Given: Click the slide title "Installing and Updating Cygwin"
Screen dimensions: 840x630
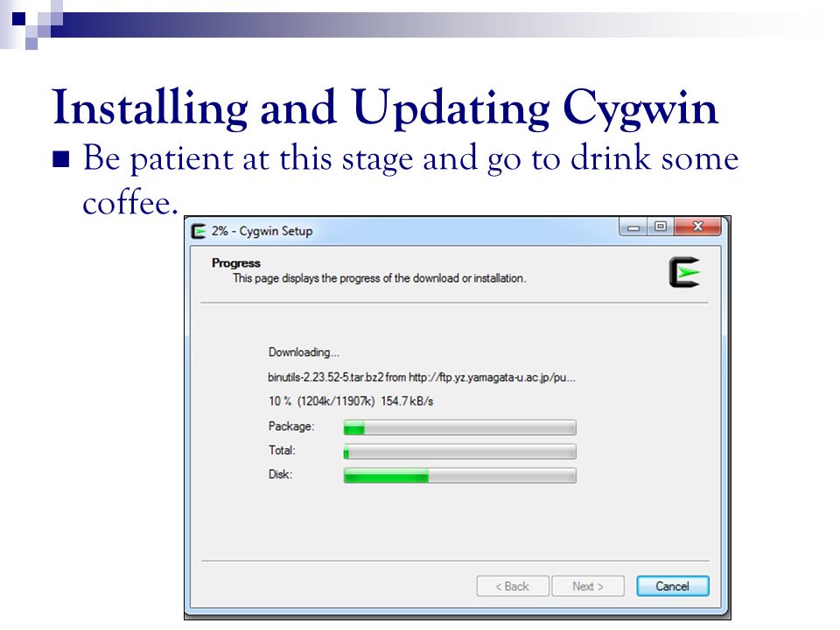Looking at the screenshot, I should tap(385, 108).
